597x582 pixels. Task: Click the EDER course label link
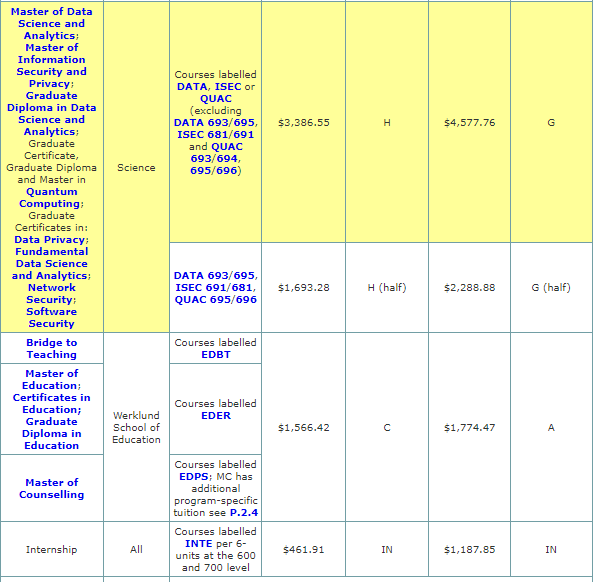215,416
